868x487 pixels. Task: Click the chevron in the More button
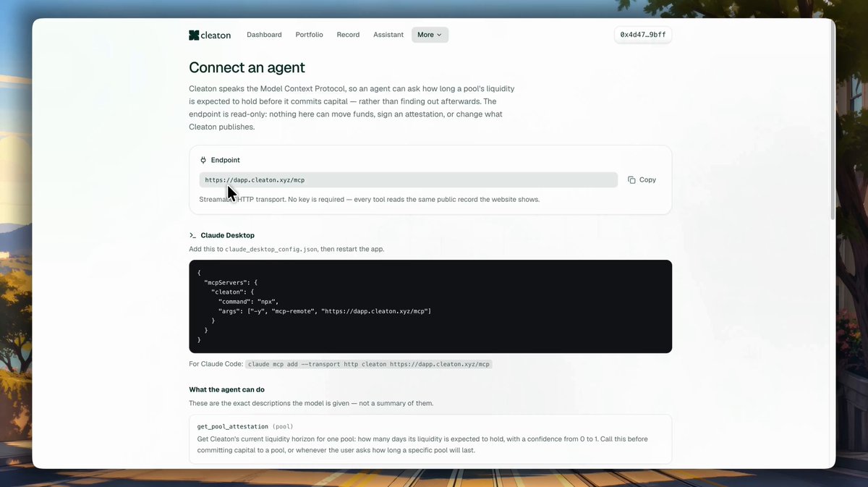(x=439, y=35)
